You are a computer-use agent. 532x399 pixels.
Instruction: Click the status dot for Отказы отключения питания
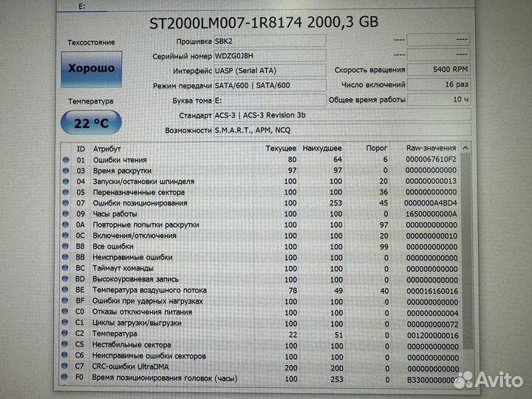[x=65, y=312]
